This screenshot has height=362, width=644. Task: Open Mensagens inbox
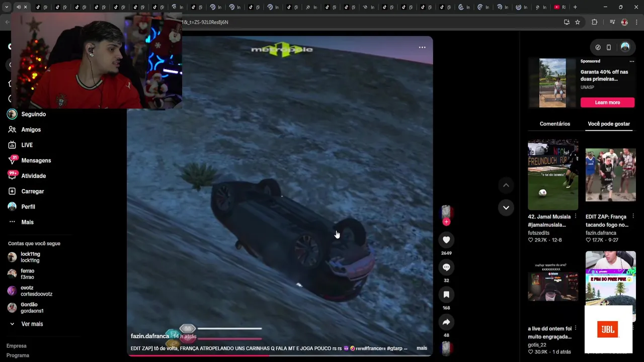(x=30, y=160)
